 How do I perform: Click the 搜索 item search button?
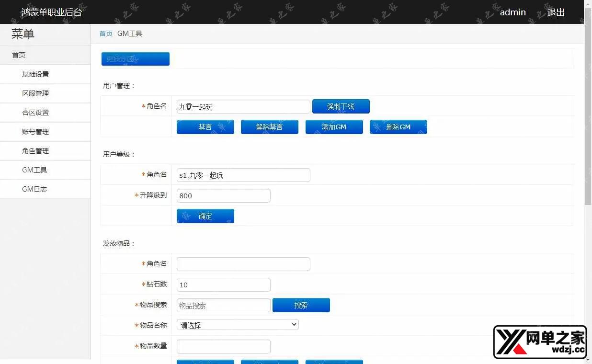click(x=301, y=305)
